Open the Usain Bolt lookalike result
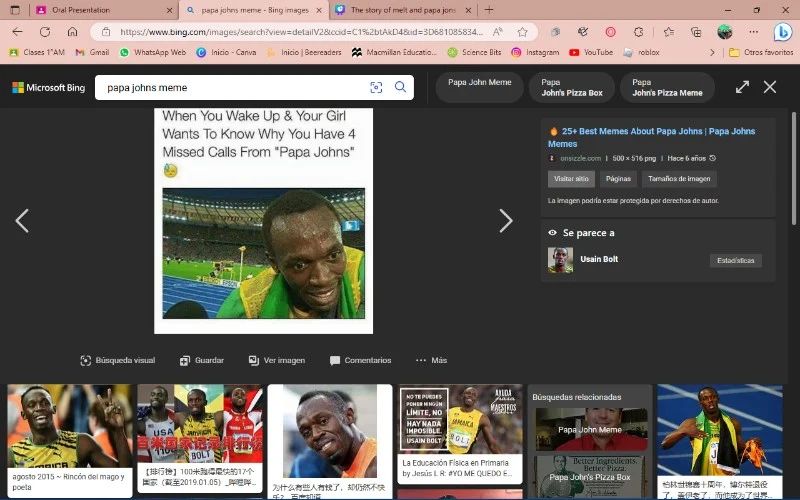Image resolution: width=800 pixels, height=500 pixels. [583, 260]
